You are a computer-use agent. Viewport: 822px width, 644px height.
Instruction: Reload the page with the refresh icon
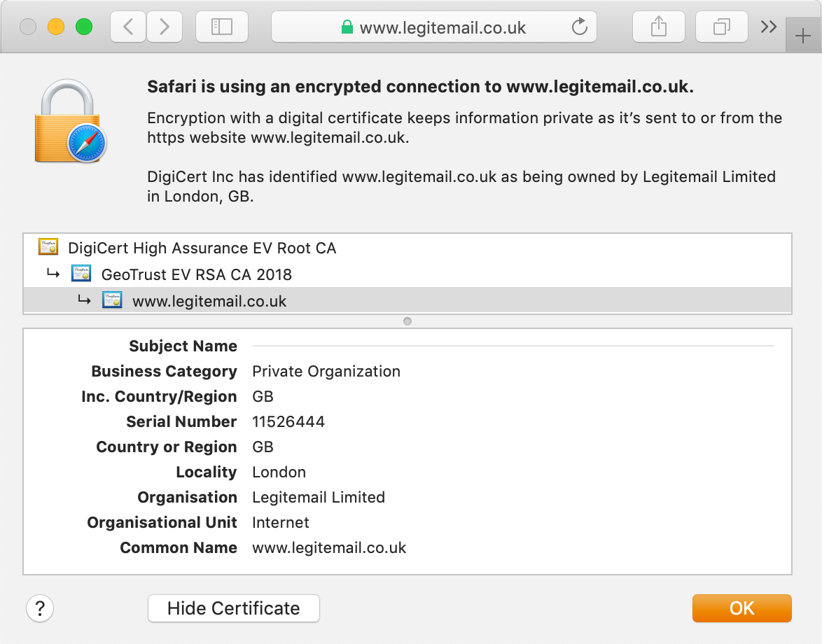coord(579,26)
